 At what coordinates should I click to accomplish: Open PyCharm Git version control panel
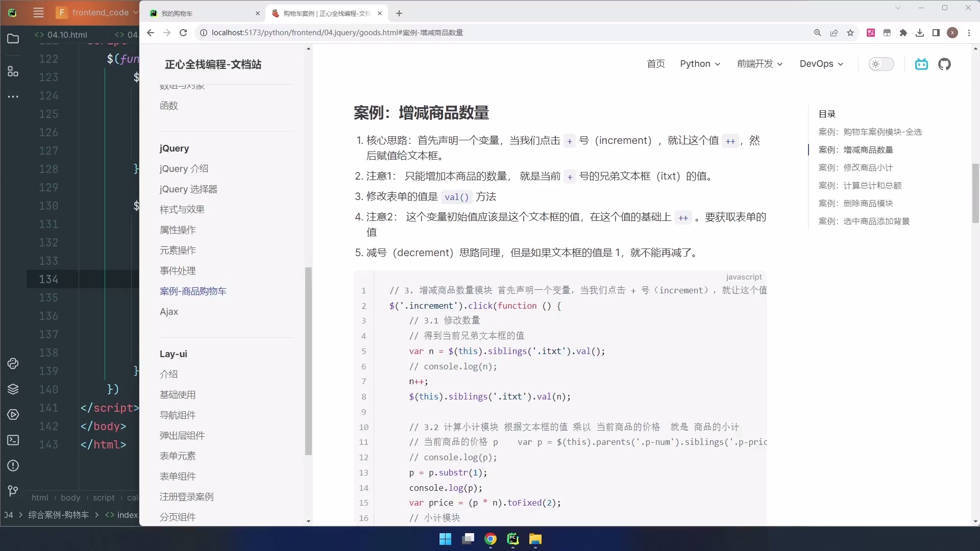[x=13, y=491]
